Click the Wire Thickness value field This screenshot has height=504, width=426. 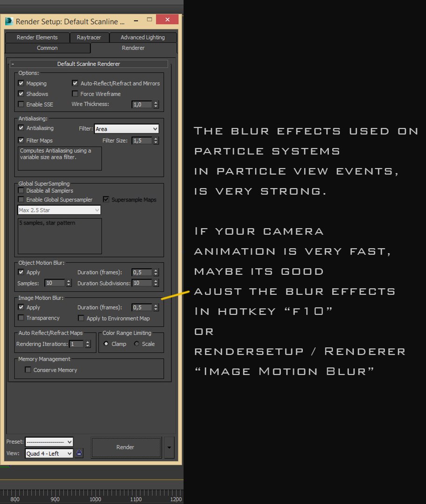point(142,105)
